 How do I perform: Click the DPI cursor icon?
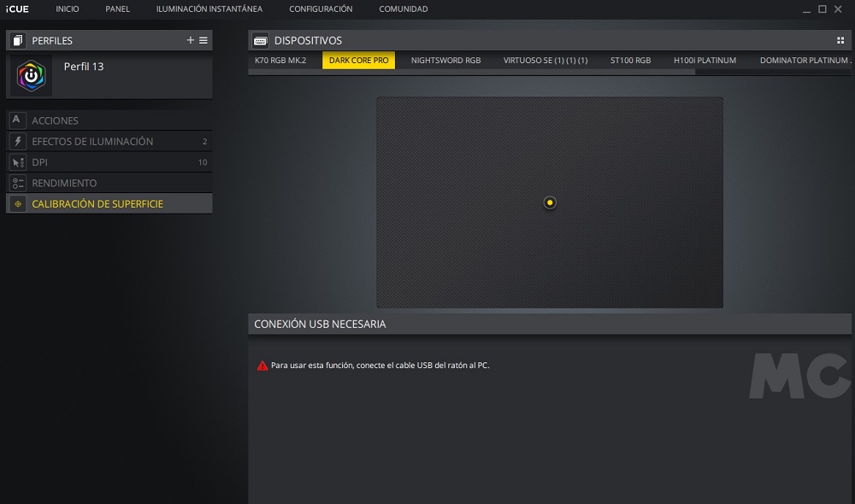pos(17,162)
